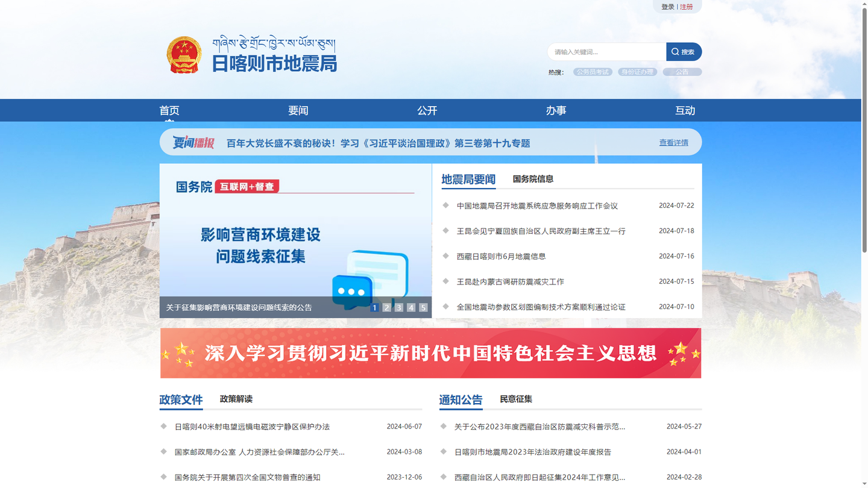Switch carousel to slide 4

(x=411, y=307)
